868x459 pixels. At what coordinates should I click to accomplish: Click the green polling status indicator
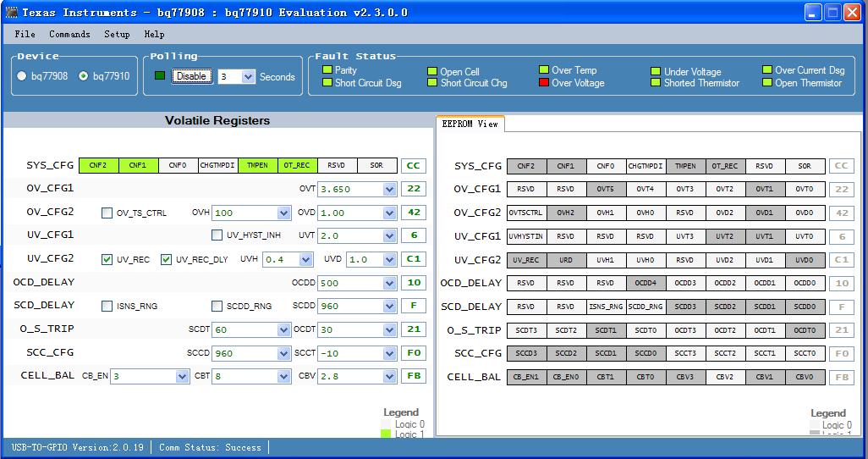tap(160, 76)
